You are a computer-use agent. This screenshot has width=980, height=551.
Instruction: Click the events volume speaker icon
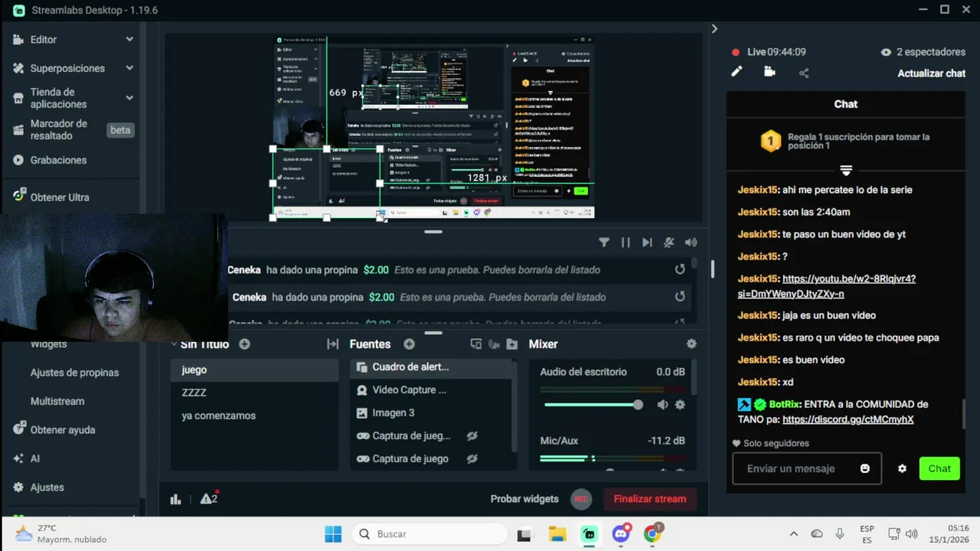(691, 243)
